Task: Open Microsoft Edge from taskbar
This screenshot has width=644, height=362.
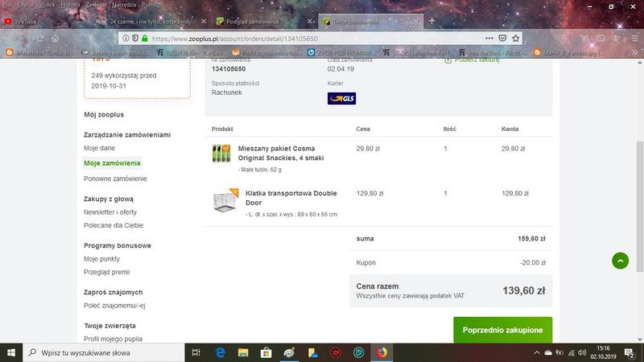Action: [221, 352]
